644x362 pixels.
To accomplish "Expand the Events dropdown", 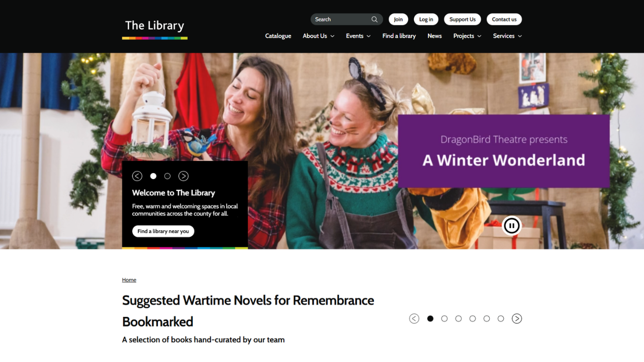I will point(358,36).
